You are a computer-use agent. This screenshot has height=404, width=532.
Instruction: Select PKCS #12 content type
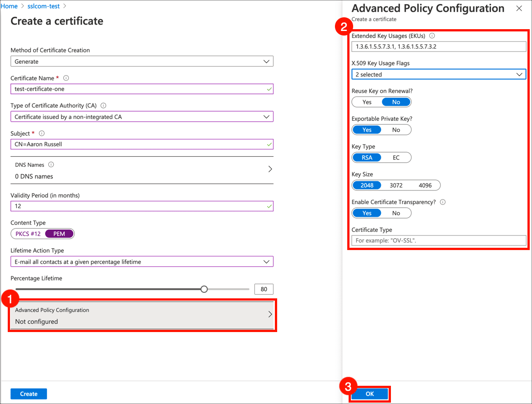[28, 234]
